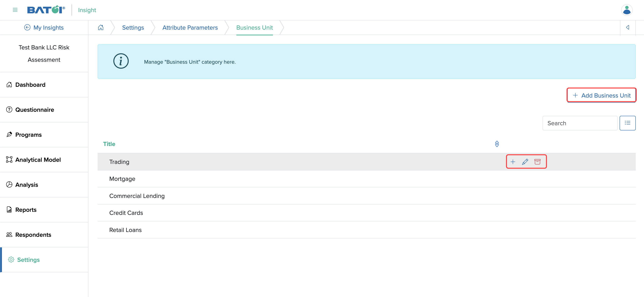Click the Settings breadcrumb
Viewport: 644px width, 297px height.
pos(133,28)
